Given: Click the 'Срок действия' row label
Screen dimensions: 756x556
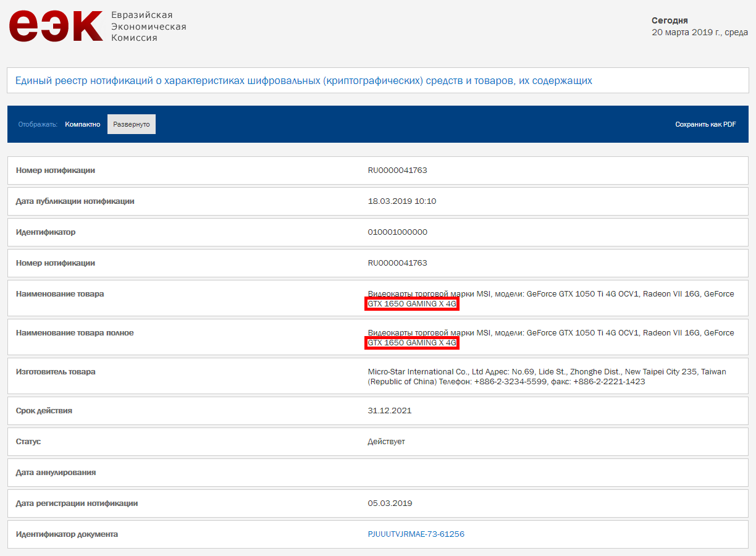Looking at the screenshot, I should click(x=44, y=411).
